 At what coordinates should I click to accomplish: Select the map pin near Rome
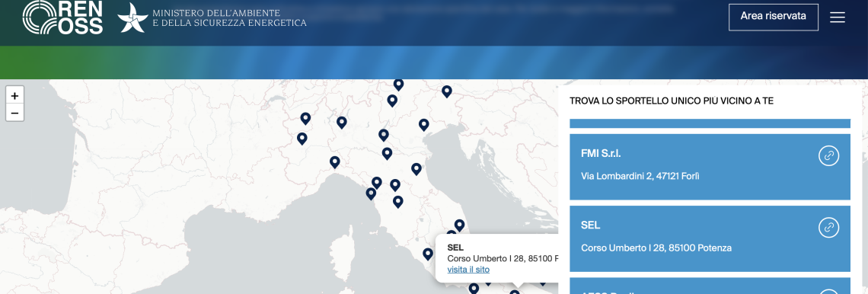427,254
